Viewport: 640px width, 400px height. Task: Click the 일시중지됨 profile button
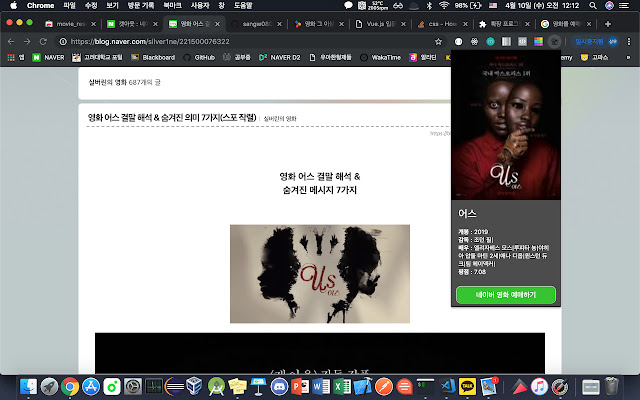pos(596,41)
